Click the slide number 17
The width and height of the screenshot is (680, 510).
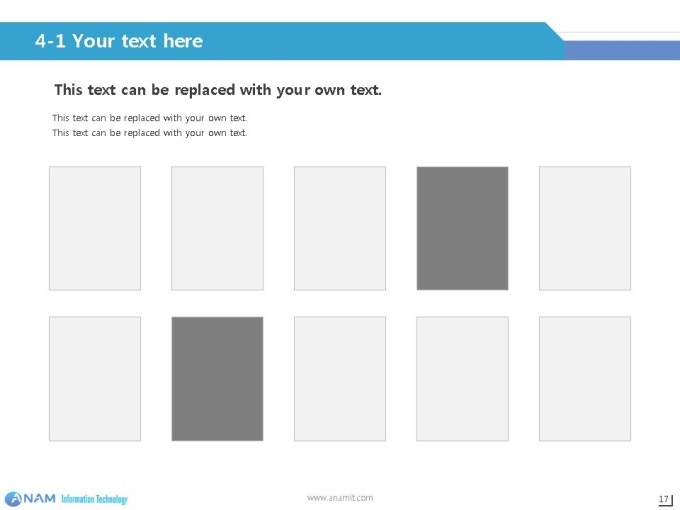point(664,499)
